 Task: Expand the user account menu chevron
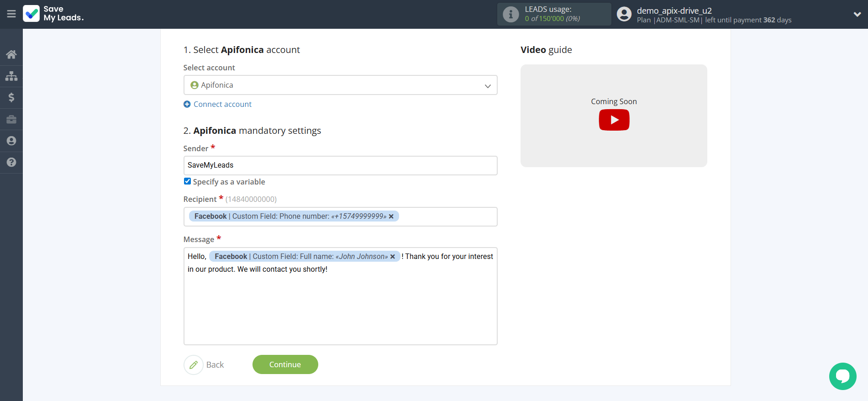point(857,14)
